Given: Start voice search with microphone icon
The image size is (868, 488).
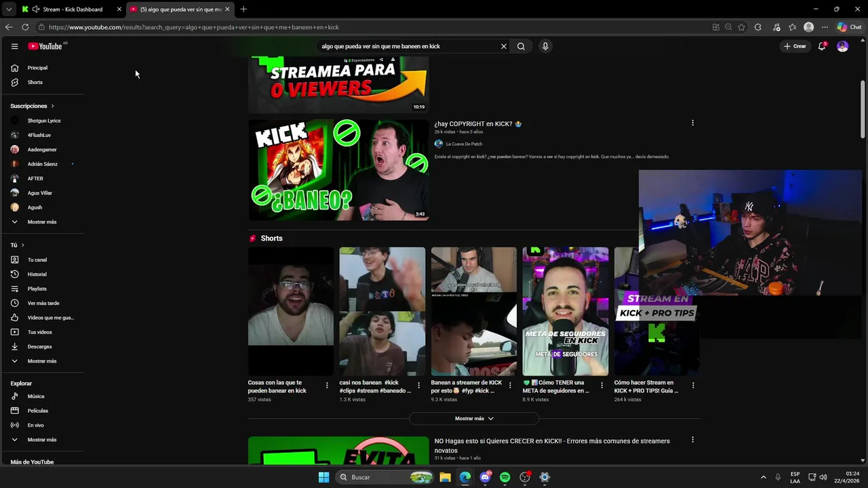Looking at the screenshot, I should [545, 46].
